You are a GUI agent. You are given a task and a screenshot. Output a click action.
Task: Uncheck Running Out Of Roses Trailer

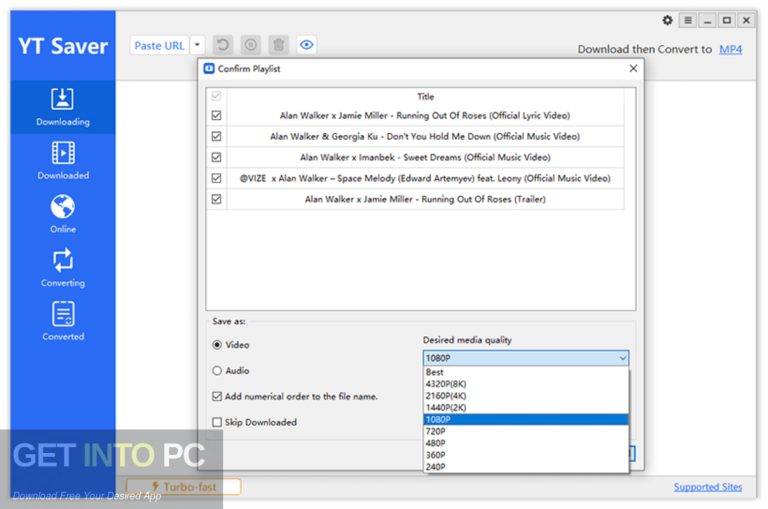point(216,199)
